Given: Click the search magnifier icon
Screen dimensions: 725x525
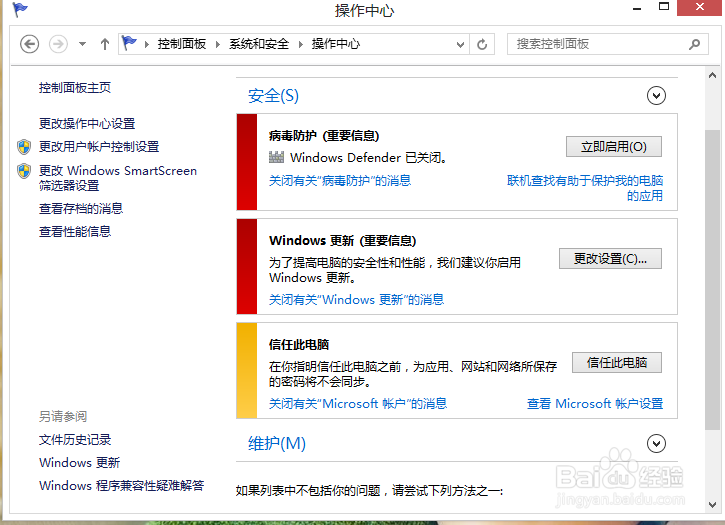Looking at the screenshot, I should point(694,44).
